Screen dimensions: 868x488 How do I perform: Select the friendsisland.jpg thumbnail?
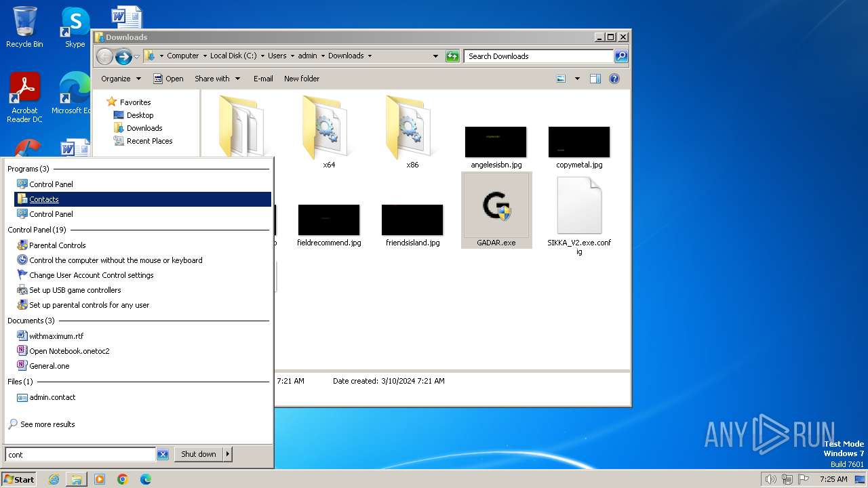pyautogui.click(x=412, y=225)
